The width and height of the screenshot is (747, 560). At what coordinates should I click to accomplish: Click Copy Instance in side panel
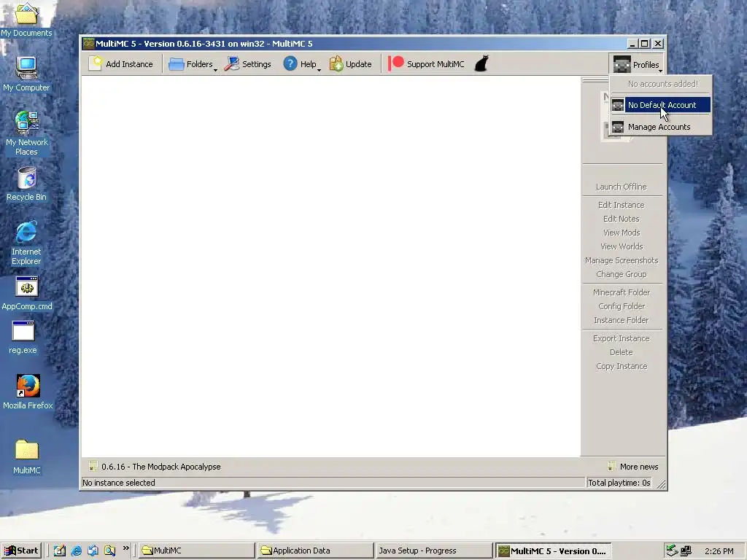622,366
